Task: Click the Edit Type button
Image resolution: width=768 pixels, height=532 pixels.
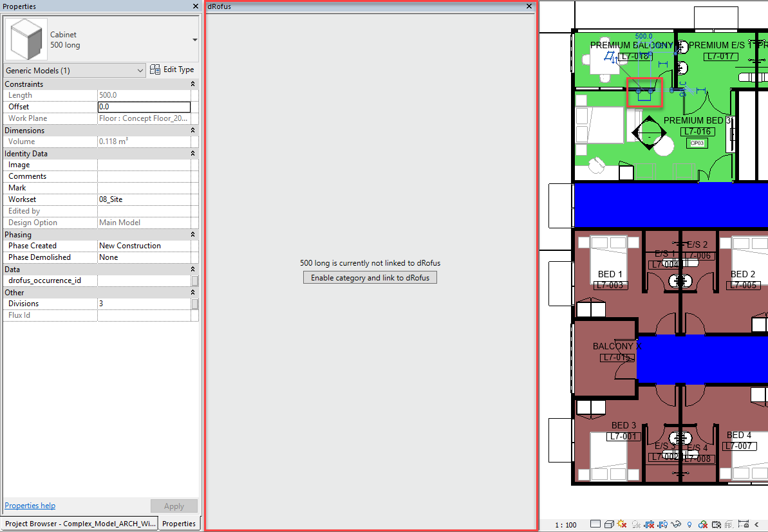Action: point(172,69)
